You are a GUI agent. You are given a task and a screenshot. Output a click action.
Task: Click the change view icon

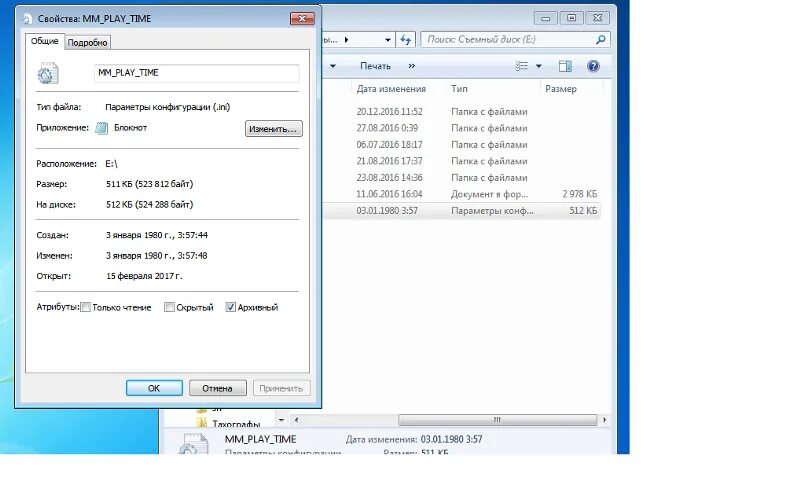[521, 66]
